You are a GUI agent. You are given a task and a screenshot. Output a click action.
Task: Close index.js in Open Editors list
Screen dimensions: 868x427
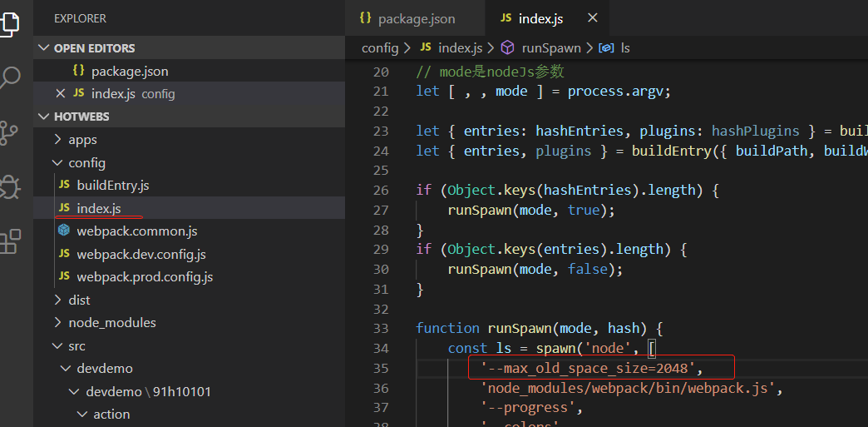point(60,94)
